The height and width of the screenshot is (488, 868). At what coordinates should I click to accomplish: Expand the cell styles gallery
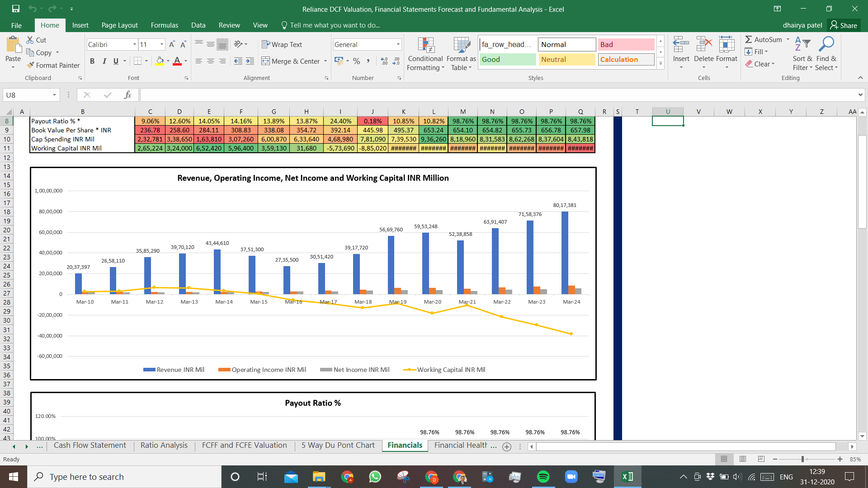[x=660, y=63]
